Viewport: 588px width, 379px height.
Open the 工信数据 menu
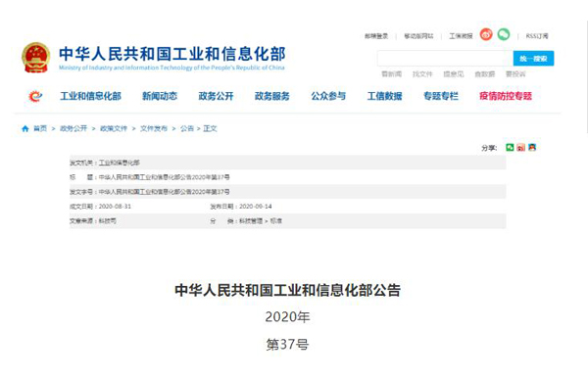point(385,96)
